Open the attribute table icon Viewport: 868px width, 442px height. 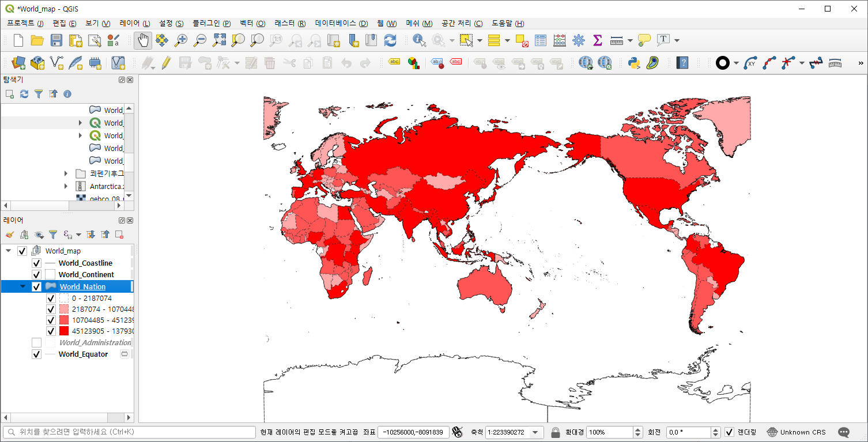point(541,40)
